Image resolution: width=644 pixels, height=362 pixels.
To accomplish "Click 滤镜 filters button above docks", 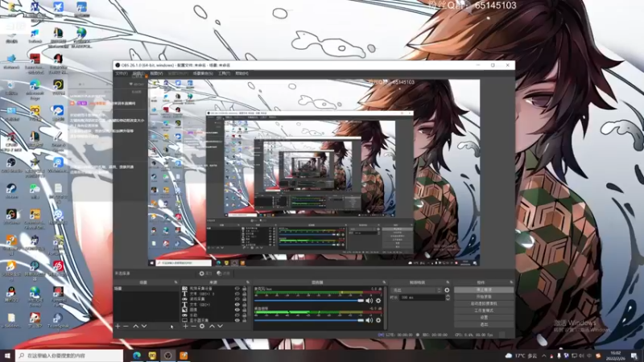I will click(x=225, y=274).
